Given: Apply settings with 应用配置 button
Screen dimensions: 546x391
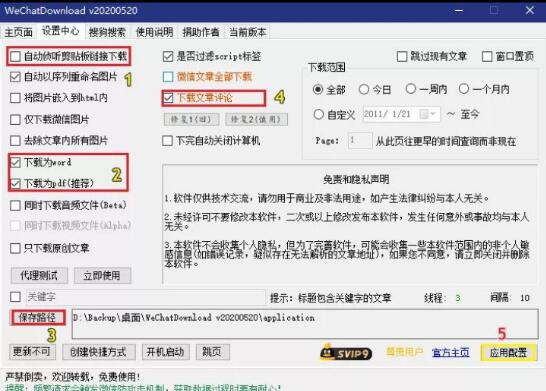Looking at the screenshot, I should click(508, 353).
